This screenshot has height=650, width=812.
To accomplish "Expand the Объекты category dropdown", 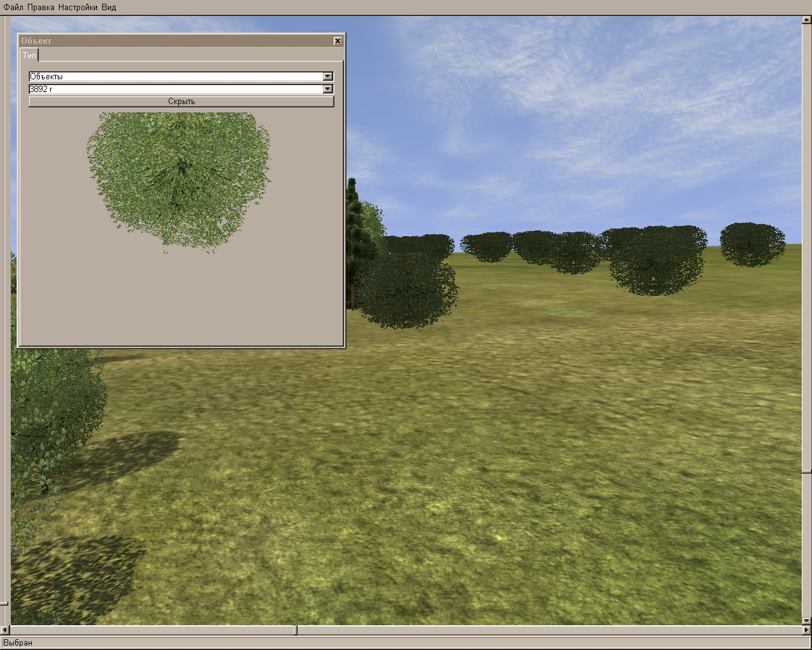I will tap(327, 76).
